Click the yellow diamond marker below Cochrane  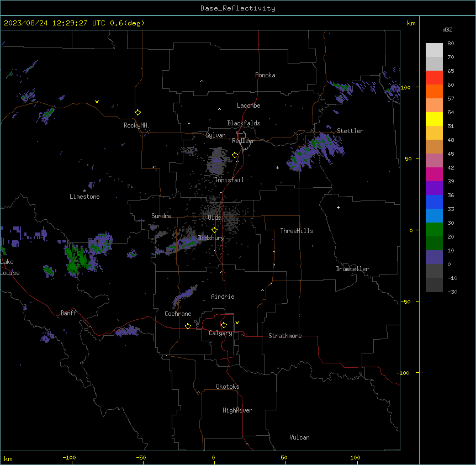click(188, 326)
